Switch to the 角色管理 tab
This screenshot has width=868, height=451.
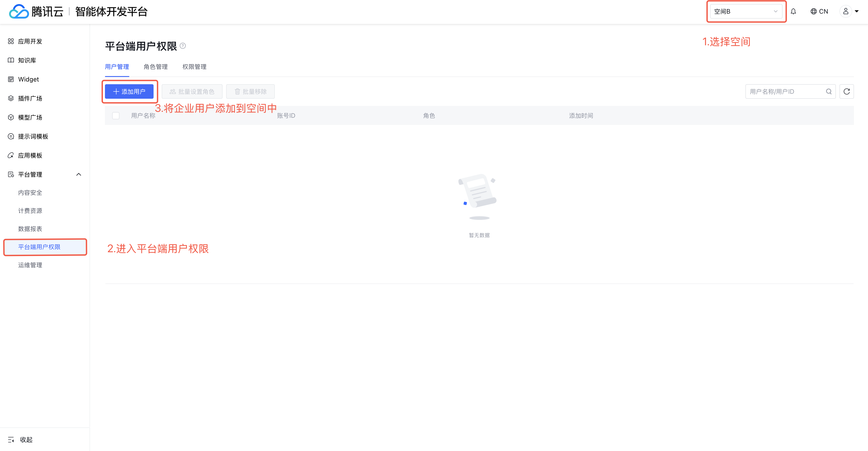[x=155, y=67]
